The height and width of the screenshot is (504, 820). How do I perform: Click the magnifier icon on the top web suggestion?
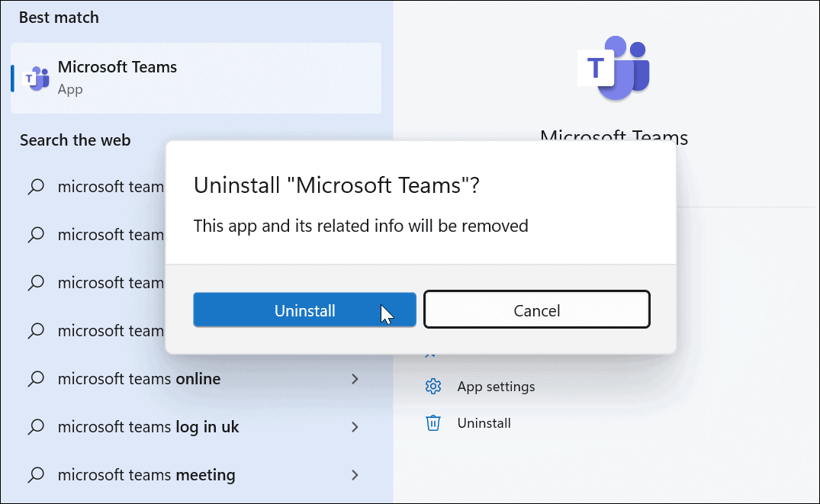click(x=35, y=187)
